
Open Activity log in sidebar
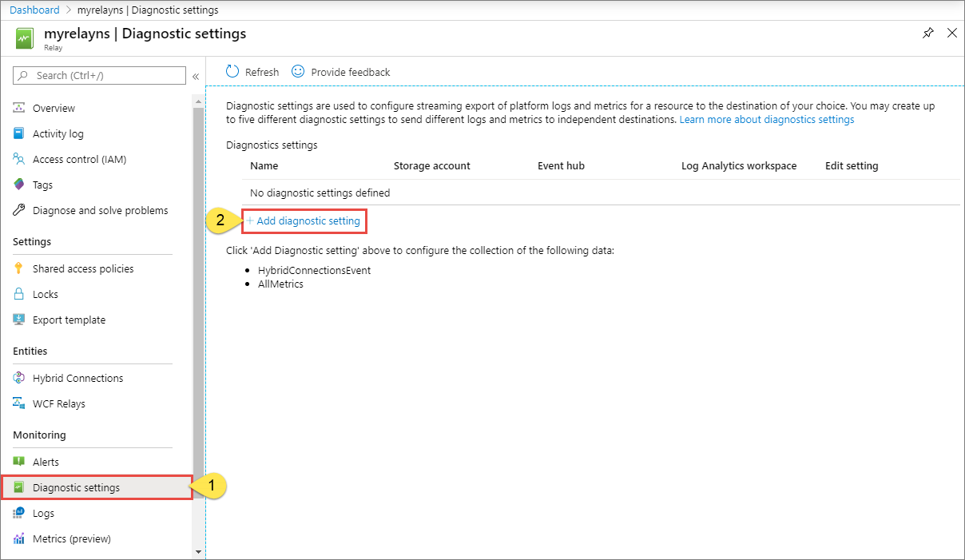click(x=58, y=133)
